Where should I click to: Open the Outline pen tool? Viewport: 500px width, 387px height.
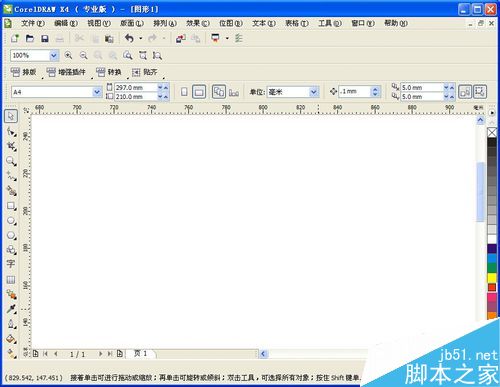(11, 324)
